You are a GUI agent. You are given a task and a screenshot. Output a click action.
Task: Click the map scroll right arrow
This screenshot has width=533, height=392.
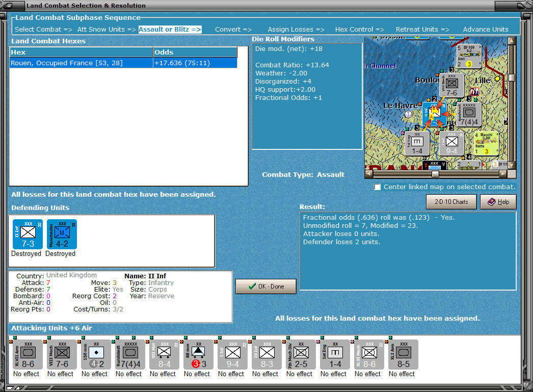click(x=503, y=174)
